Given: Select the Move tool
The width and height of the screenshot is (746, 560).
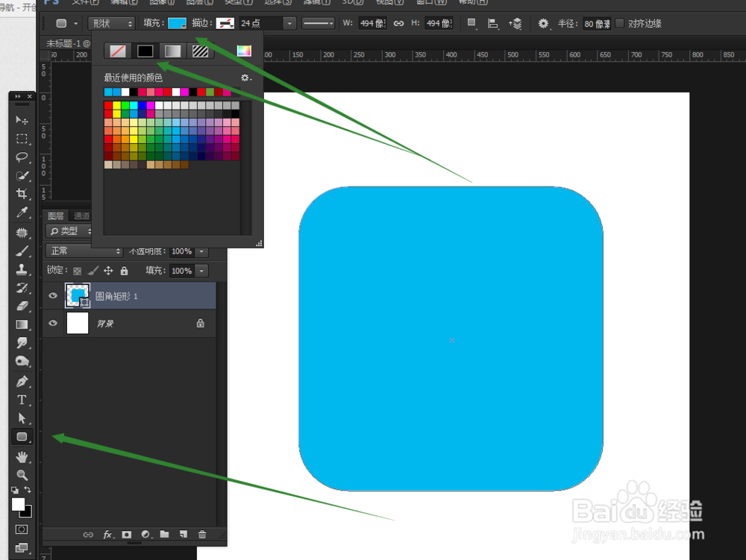Looking at the screenshot, I should tap(22, 120).
